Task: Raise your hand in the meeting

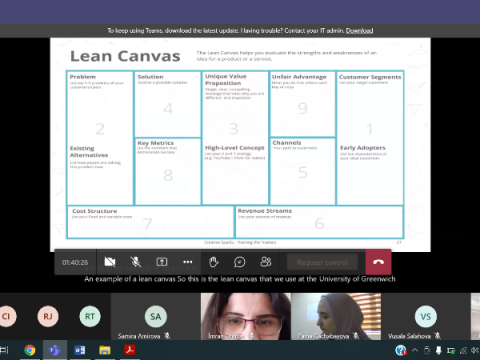Action: coord(214,262)
